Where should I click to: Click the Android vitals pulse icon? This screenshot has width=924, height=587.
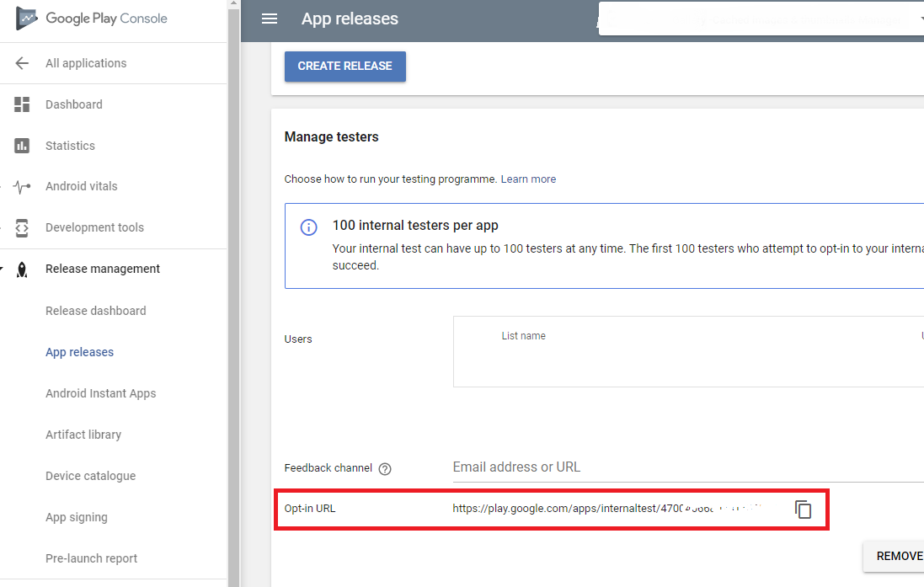23,186
